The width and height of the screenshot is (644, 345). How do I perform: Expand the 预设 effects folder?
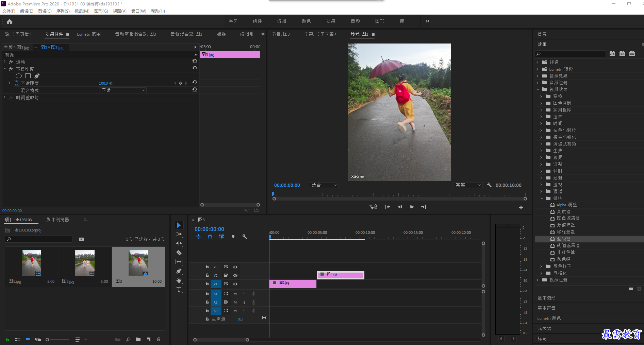click(x=538, y=62)
